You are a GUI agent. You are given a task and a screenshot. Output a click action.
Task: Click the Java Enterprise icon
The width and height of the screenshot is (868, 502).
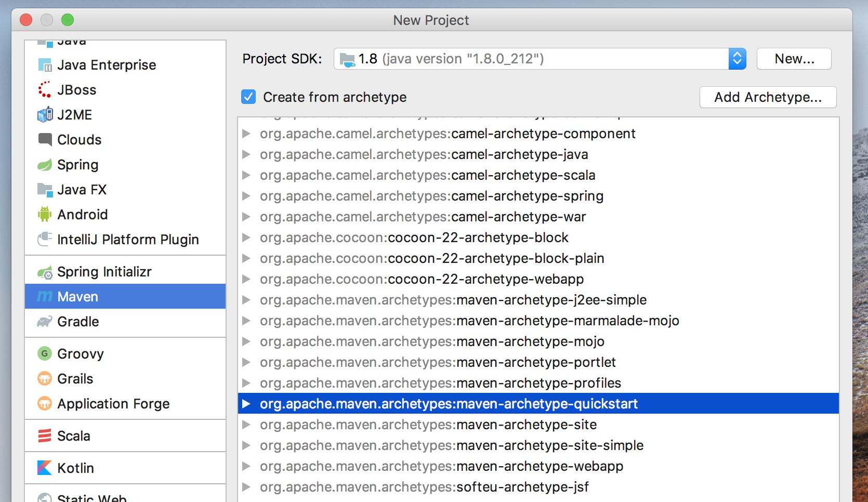pos(45,65)
